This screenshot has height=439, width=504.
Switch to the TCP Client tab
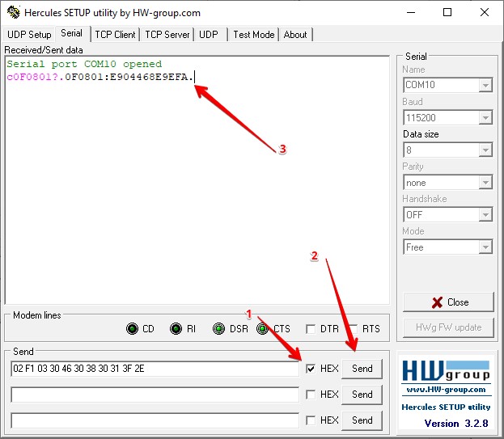tap(114, 35)
